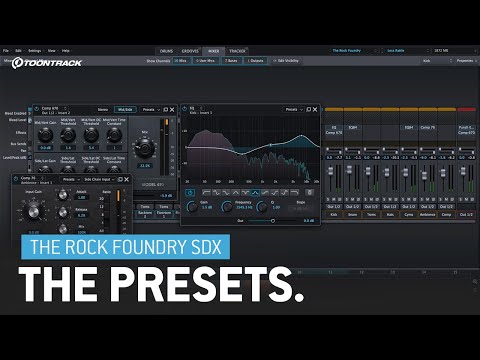This screenshot has width=480, height=360.
Task: Click the Racktom 2 channel button
Action: click(x=145, y=214)
